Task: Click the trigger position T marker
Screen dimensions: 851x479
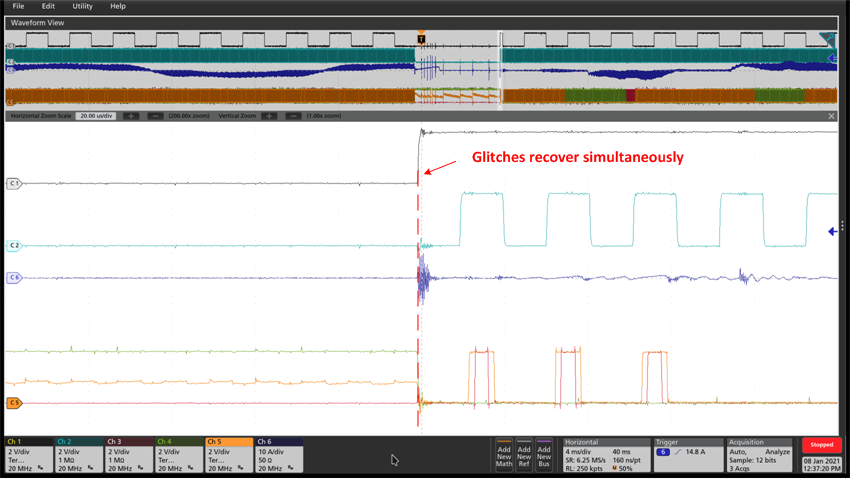Action: coord(421,39)
